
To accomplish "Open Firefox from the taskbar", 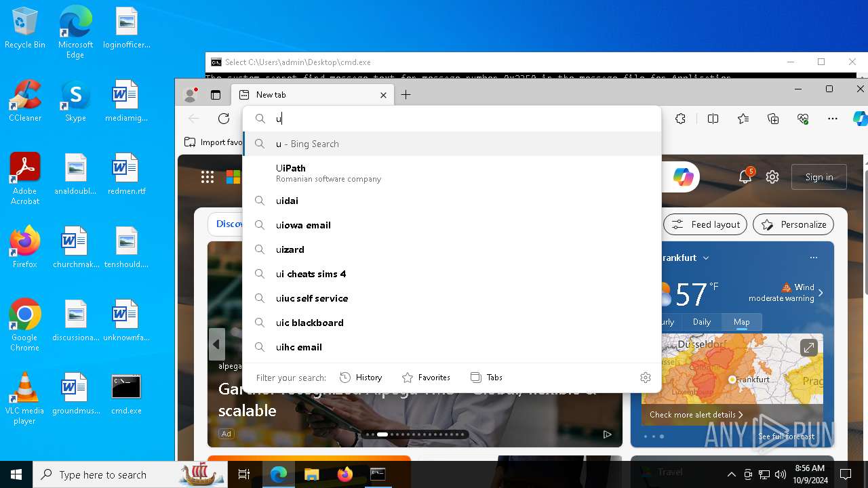I will tap(345, 474).
